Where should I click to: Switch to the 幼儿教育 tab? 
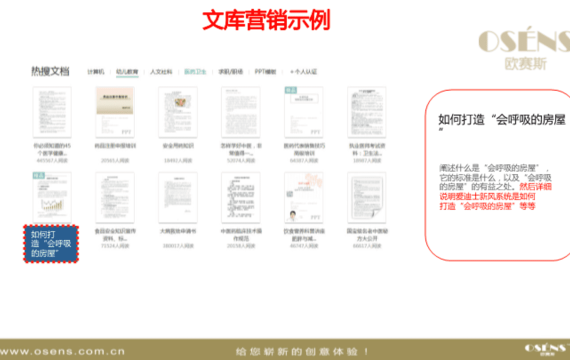(x=127, y=72)
